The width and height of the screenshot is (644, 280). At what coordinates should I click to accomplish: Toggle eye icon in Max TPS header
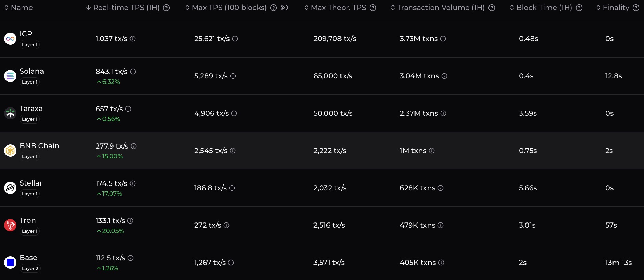(284, 8)
